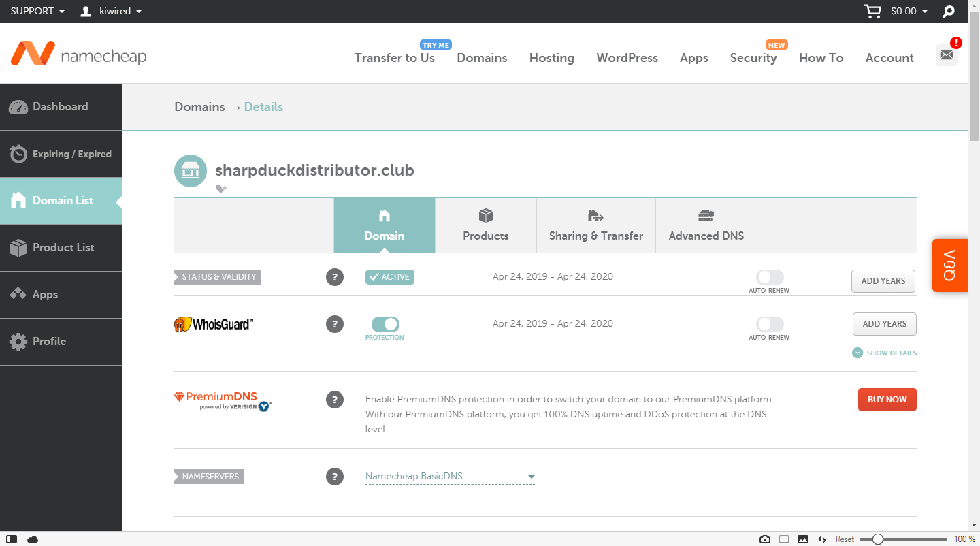Open the Products tab
The image size is (980, 546).
point(486,225)
